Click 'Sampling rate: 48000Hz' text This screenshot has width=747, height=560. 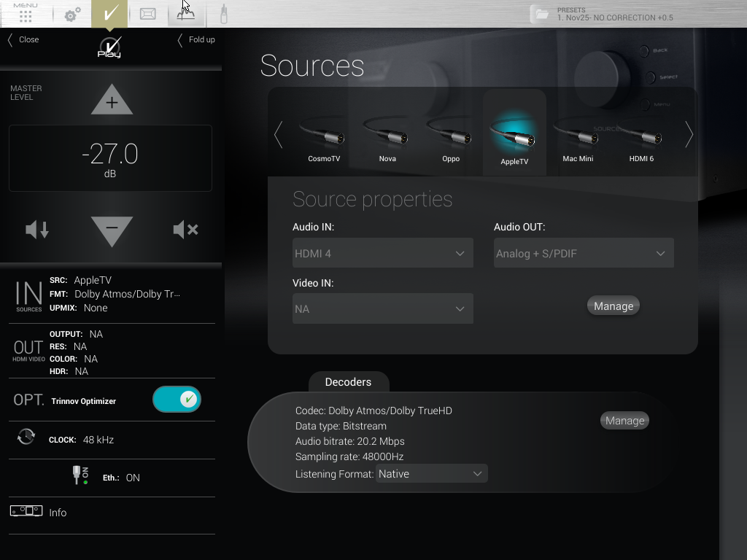pos(349,456)
